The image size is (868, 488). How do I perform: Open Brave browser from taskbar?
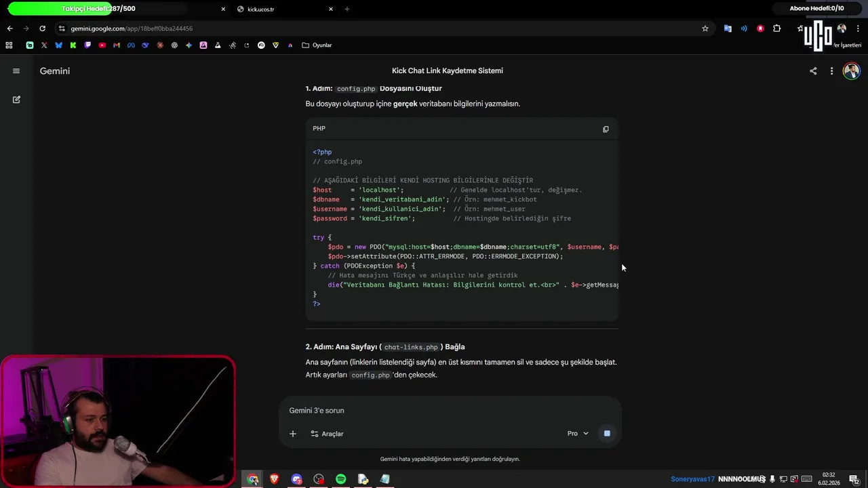pyautogui.click(x=275, y=479)
